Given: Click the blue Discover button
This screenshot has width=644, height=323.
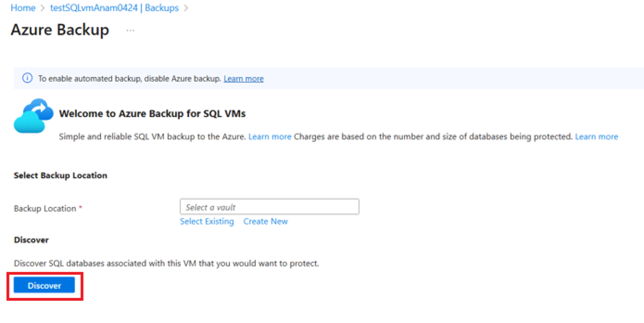Looking at the screenshot, I should pyautogui.click(x=44, y=286).
